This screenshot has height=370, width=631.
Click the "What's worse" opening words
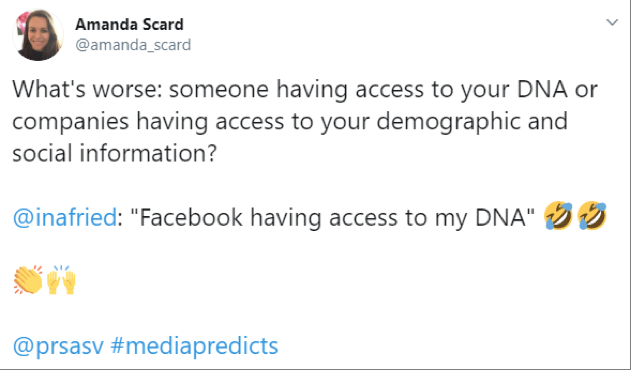coord(87,89)
